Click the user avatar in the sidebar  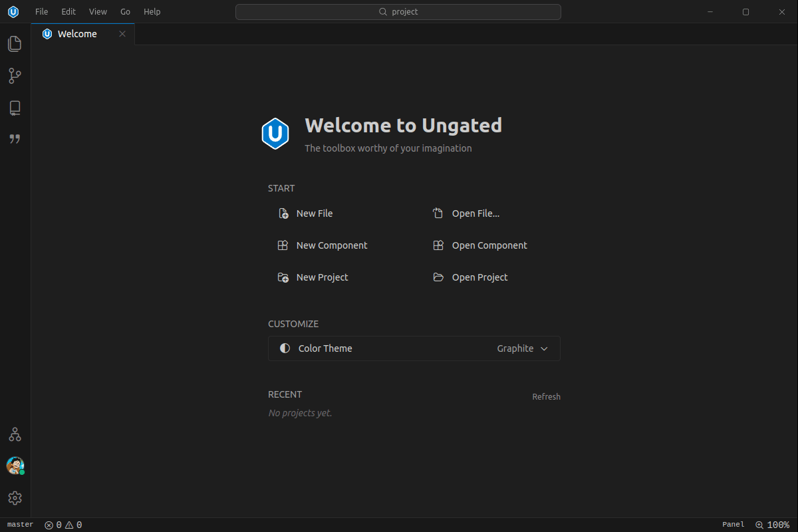[15, 465]
